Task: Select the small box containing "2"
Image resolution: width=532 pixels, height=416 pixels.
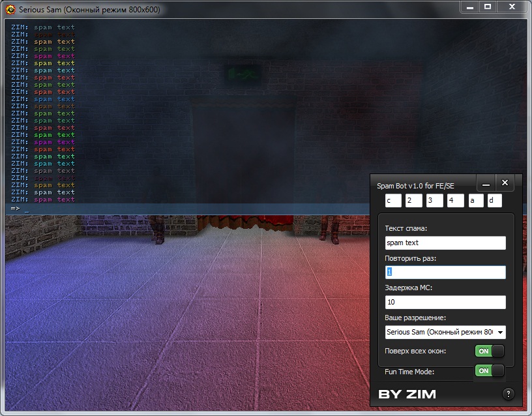Action: point(414,201)
